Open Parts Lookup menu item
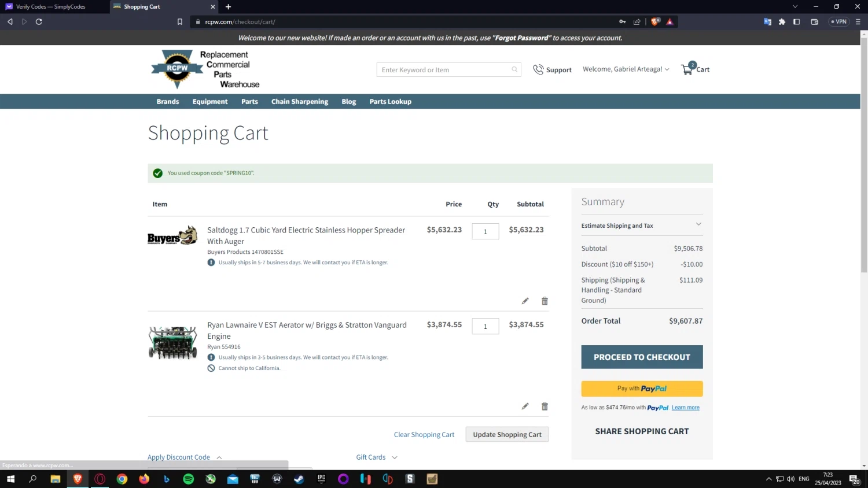The height and width of the screenshot is (488, 868). (391, 101)
